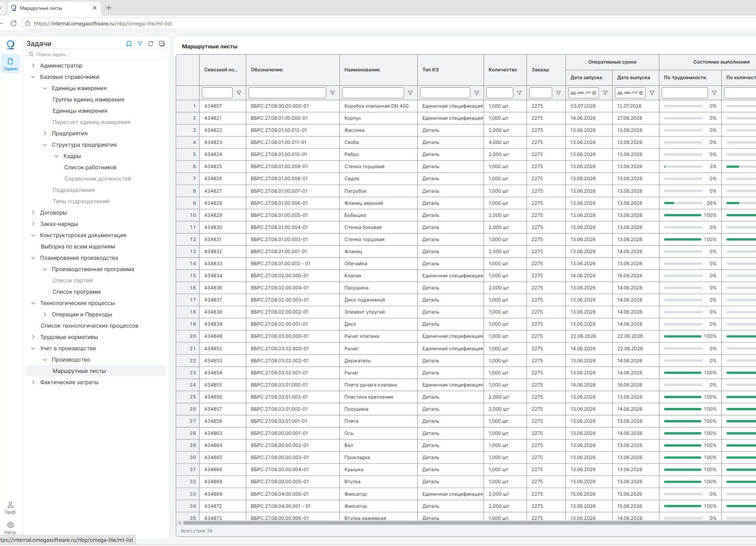Open the Список программ tree item
Screen dimensions: 756x546
coord(76,292)
